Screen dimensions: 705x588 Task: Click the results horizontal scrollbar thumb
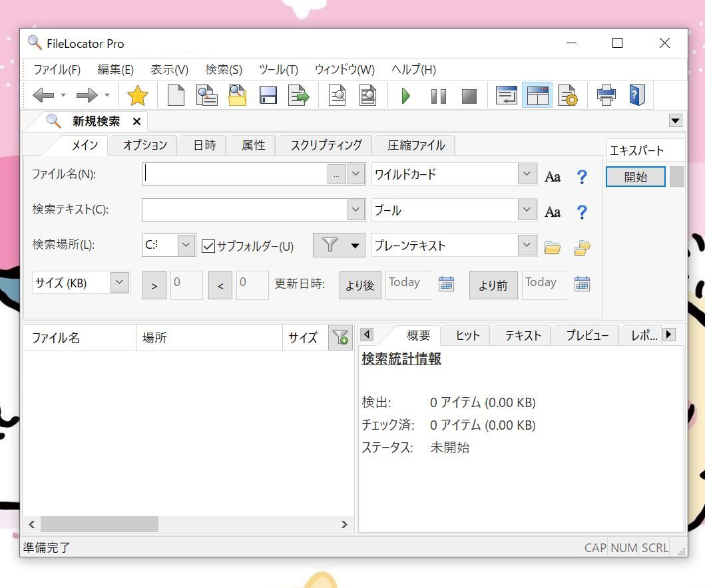click(x=99, y=524)
